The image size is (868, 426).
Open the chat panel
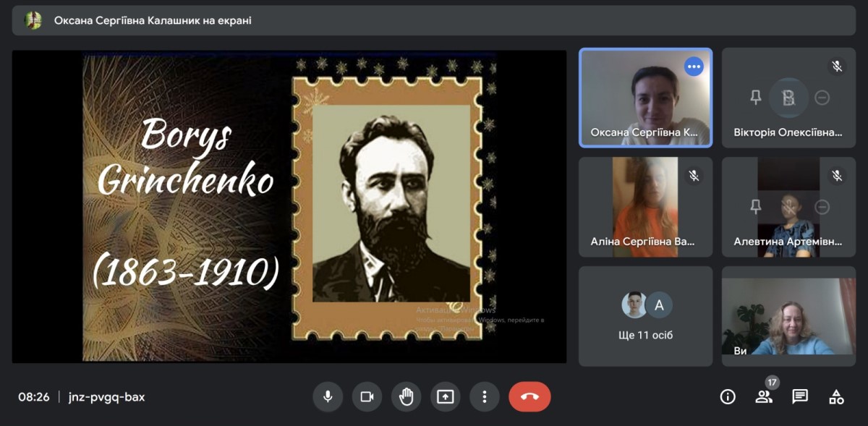coord(800,396)
